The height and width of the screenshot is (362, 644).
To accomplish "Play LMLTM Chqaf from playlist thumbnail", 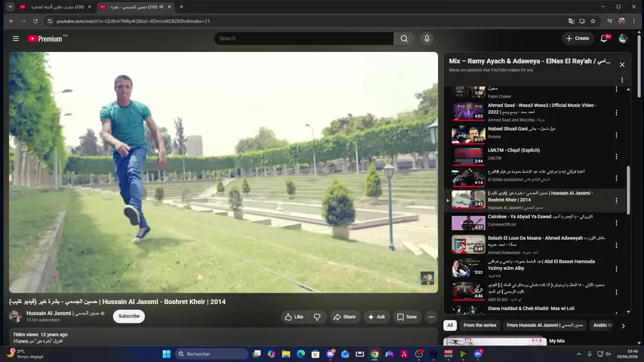I will [x=468, y=155].
